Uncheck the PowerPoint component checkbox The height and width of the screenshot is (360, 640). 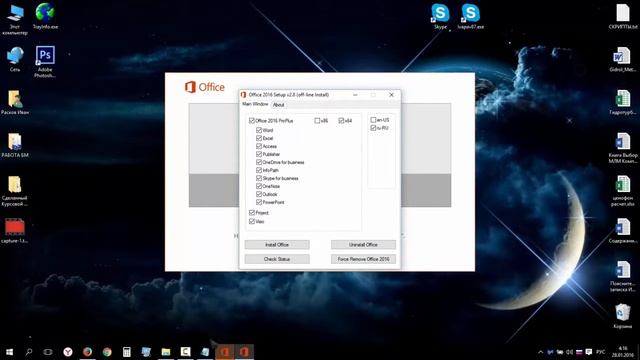259,202
